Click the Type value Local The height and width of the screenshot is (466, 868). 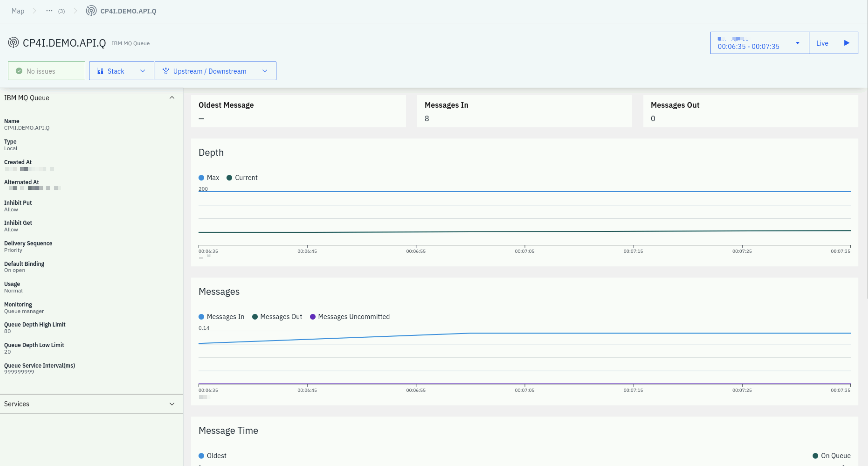(10, 148)
